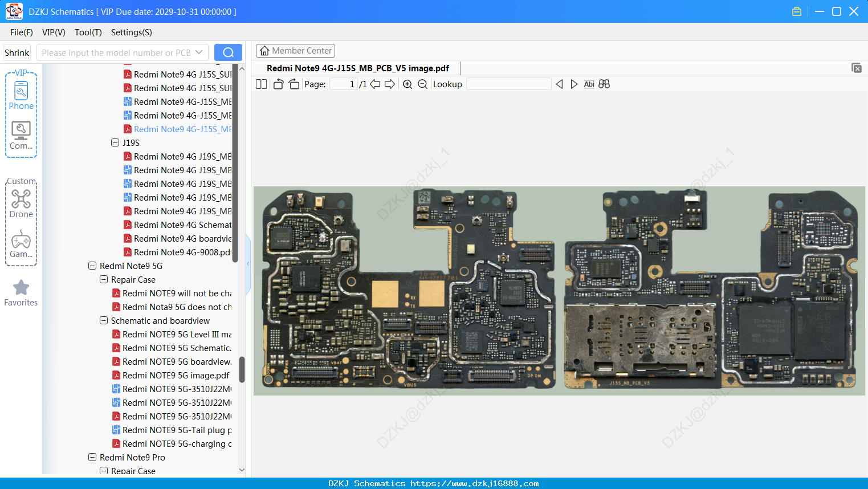Image resolution: width=868 pixels, height=489 pixels.
Task: Open the Computer category in sidebar
Action: 21,136
